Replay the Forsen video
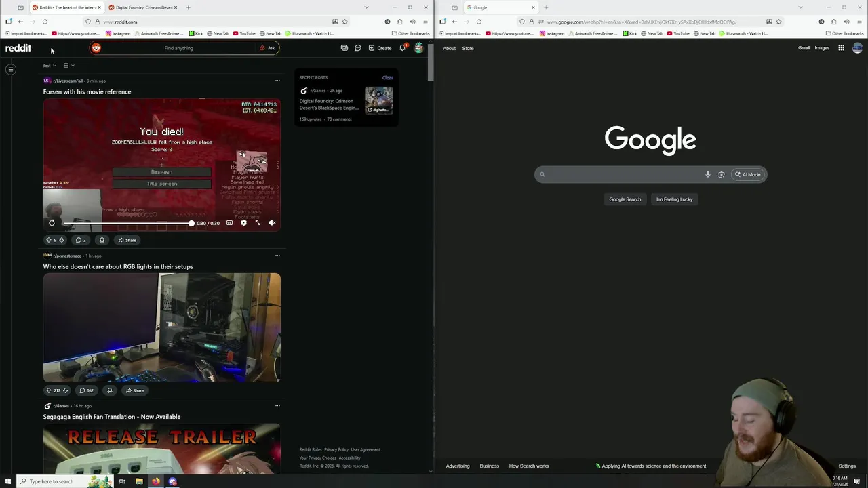 click(x=52, y=223)
